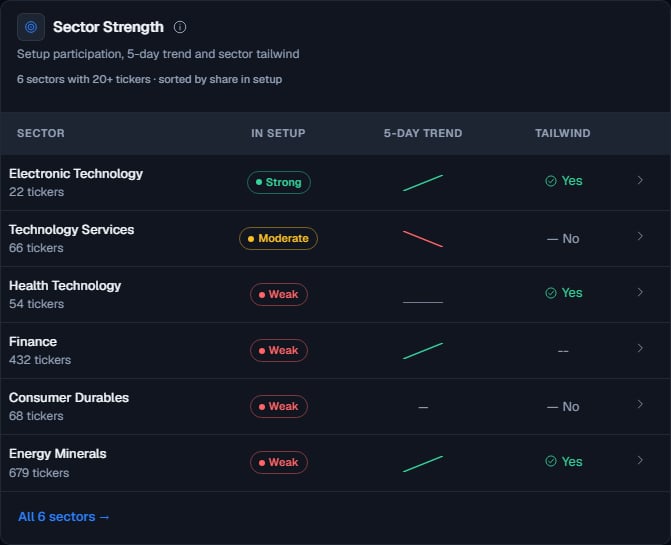Click the Technology Services downward trend sparkline
Screen dimensions: 671x545
[423, 239]
